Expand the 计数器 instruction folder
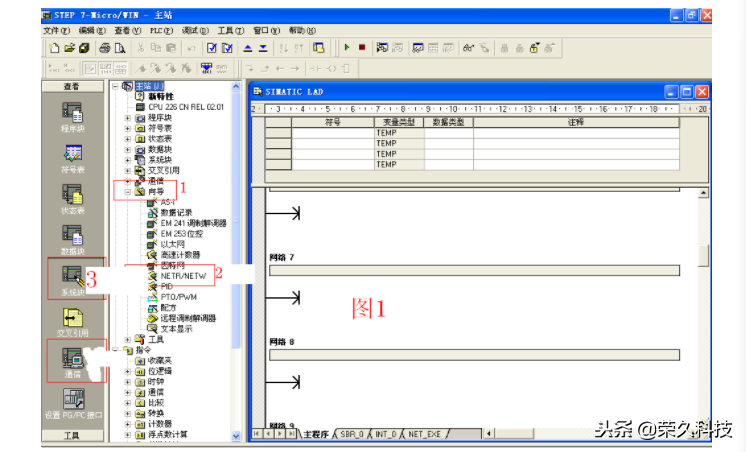Image resolution: width=746 pixels, height=452 pixels. (128, 424)
